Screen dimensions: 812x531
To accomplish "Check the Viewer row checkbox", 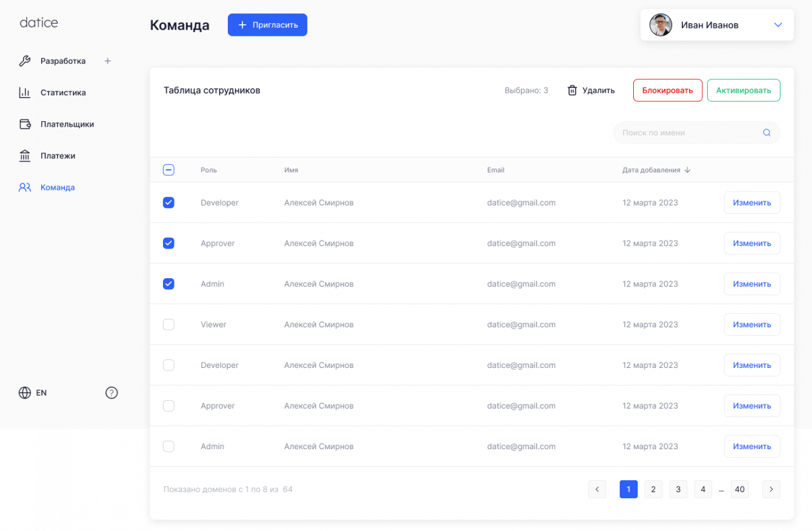I will click(x=169, y=324).
